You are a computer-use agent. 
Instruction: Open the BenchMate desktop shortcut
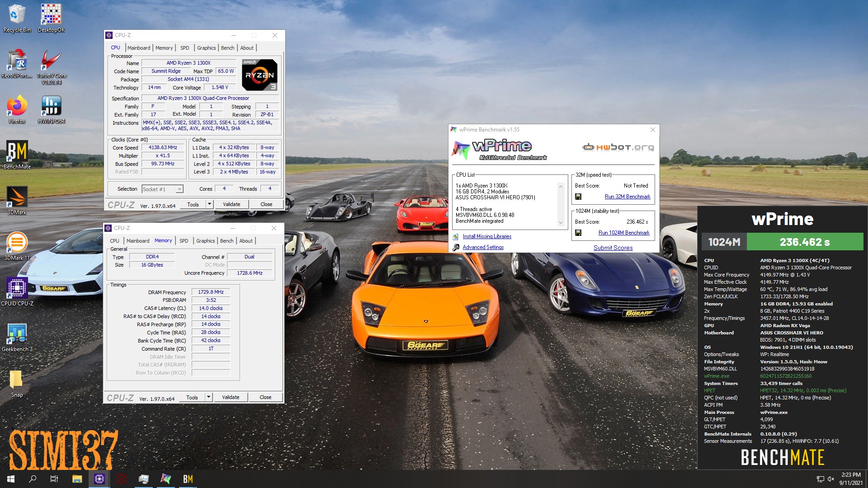(x=17, y=155)
